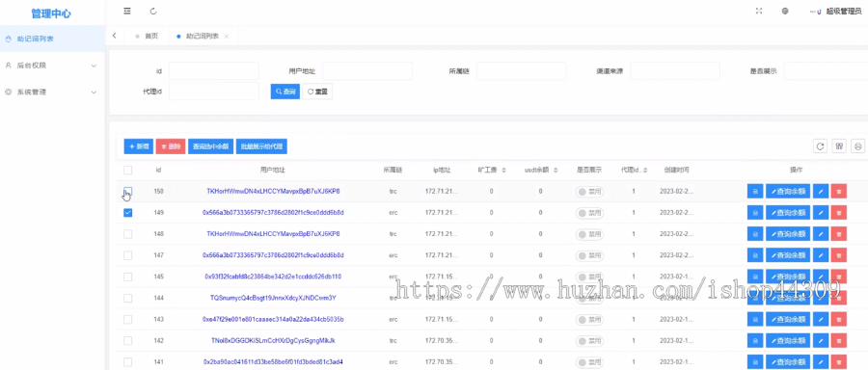Open address link TQSnumycQ4cBsgt19JnnxXdcyXJNDCwm3Y
This screenshot has width=868, height=370.
pos(273,298)
